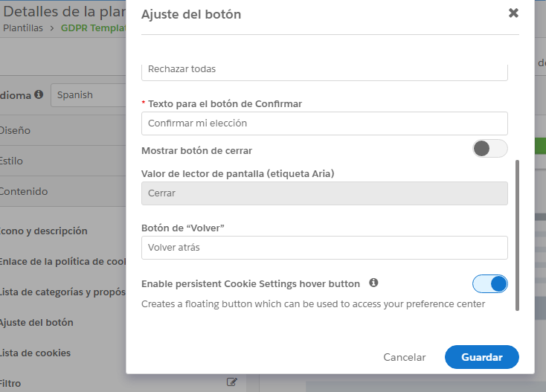Open the Diseño section
The image size is (546, 392).
coord(15,130)
